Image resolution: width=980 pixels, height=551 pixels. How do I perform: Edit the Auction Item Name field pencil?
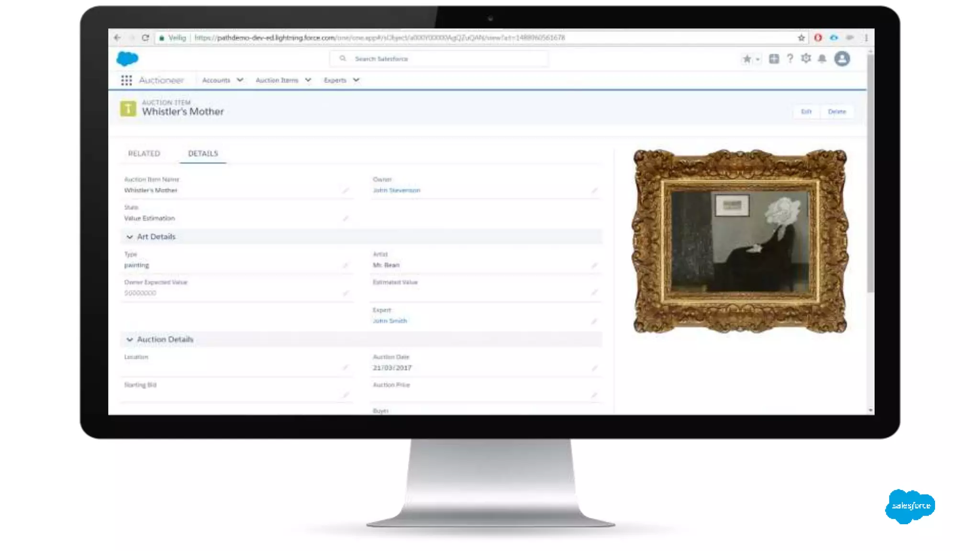[345, 190]
